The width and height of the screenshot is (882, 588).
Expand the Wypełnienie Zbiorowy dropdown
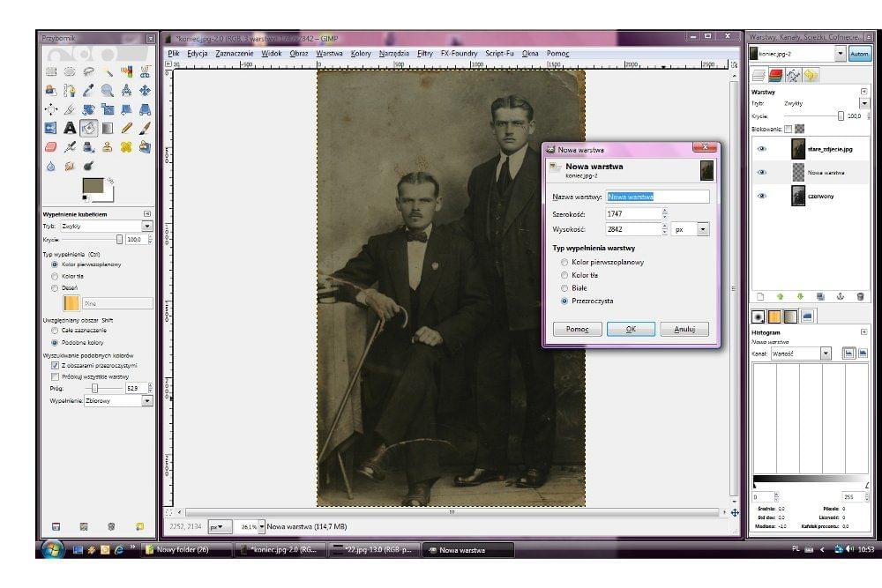point(146,400)
